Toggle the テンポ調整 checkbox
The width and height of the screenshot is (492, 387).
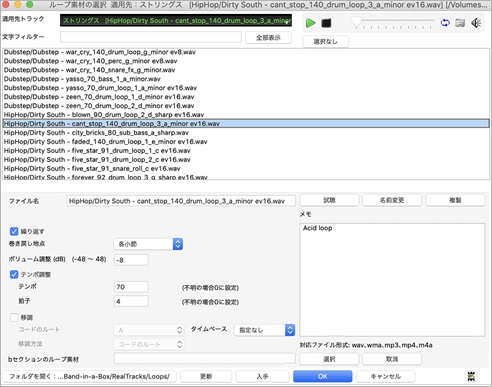tap(14, 274)
